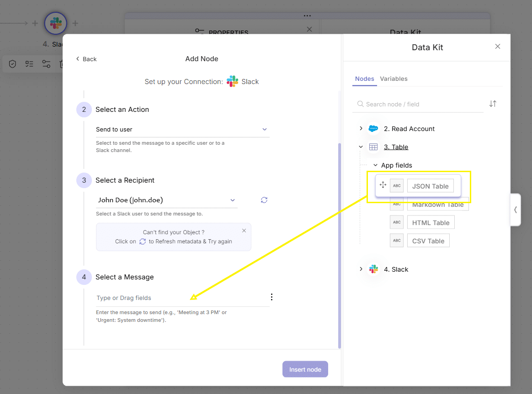Open the Send to user action dropdown
Image resolution: width=532 pixels, height=394 pixels.
point(182,129)
